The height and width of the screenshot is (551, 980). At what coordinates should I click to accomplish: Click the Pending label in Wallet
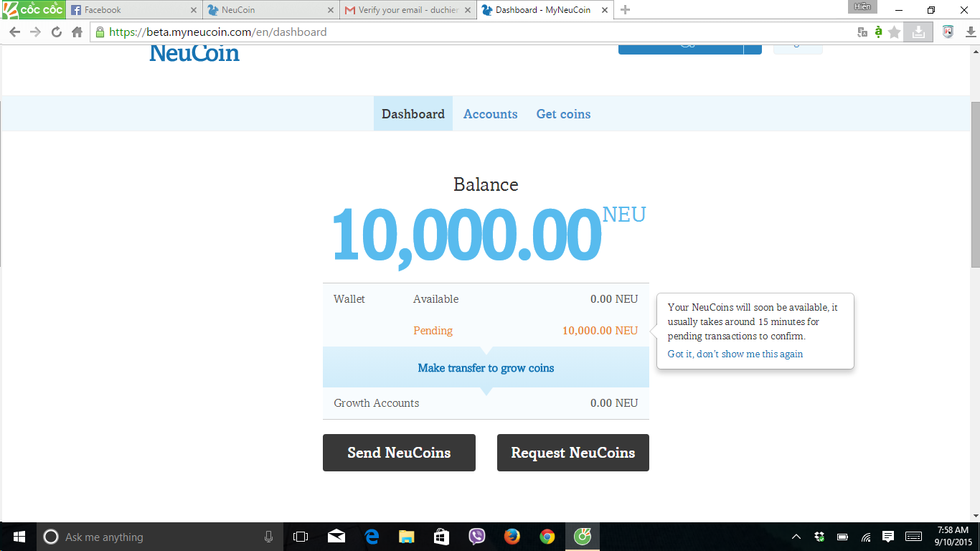433,331
